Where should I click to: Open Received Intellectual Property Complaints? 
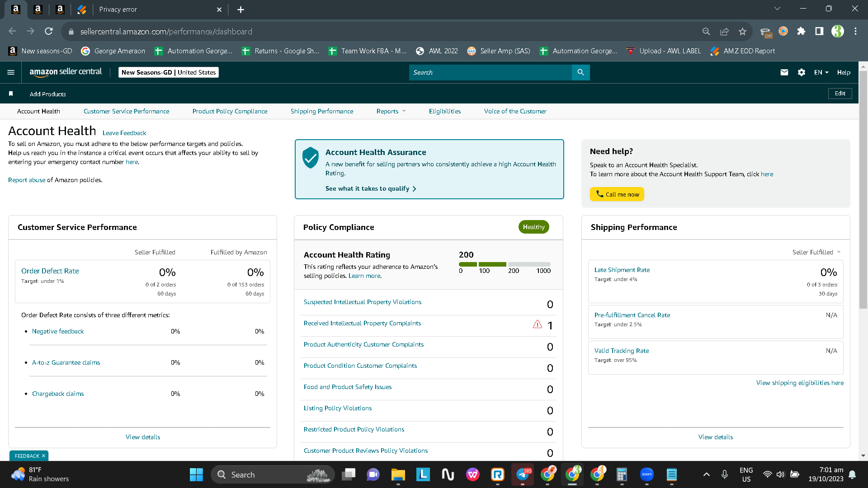point(362,323)
